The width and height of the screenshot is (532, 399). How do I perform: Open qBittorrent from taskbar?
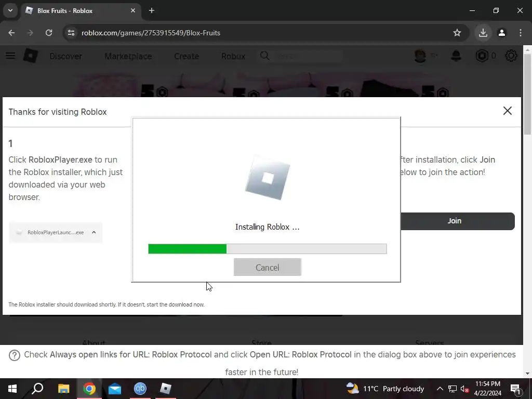tap(140, 389)
